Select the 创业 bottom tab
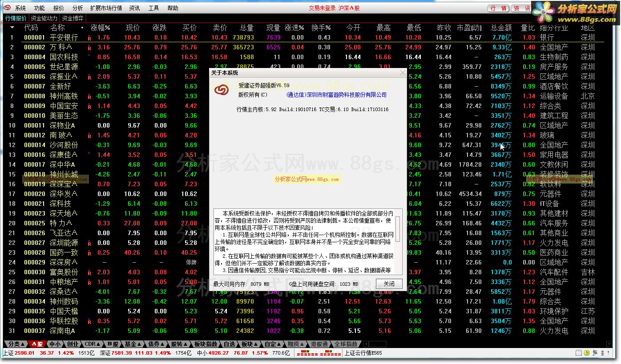 click(73, 344)
